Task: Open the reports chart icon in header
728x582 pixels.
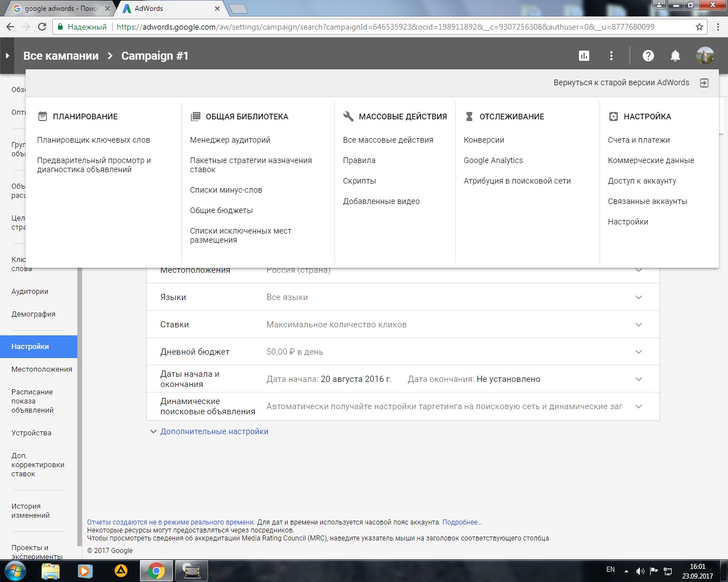Action: [584, 56]
